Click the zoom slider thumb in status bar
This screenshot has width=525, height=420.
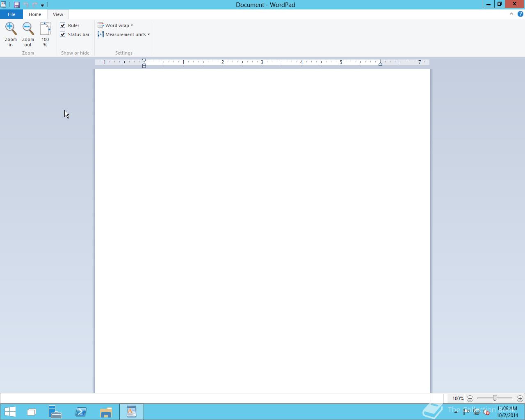click(x=495, y=398)
